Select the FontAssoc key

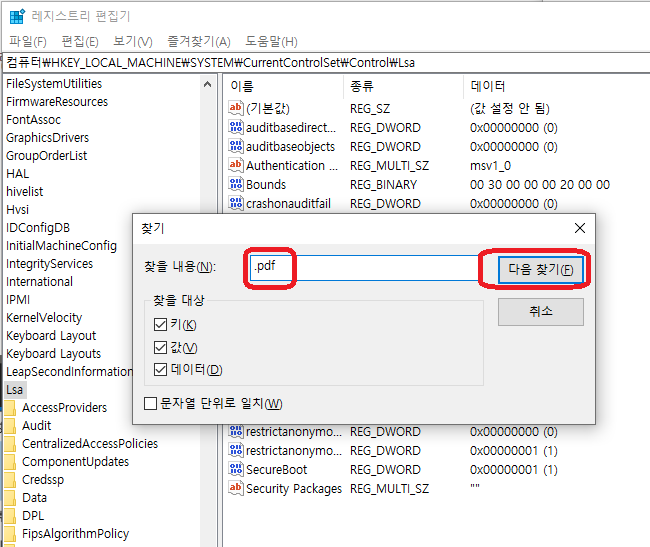pyautogui.click(x=33, y=120)
